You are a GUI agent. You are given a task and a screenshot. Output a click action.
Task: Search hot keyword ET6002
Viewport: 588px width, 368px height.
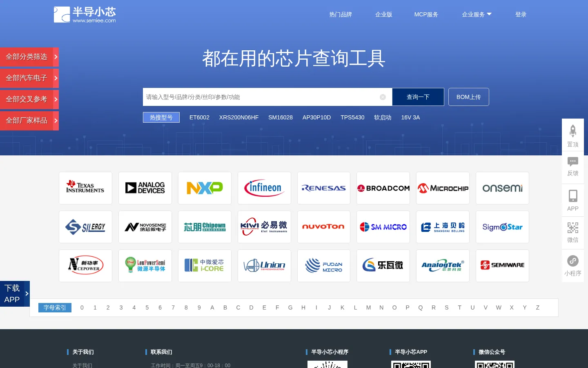(199, 117)
